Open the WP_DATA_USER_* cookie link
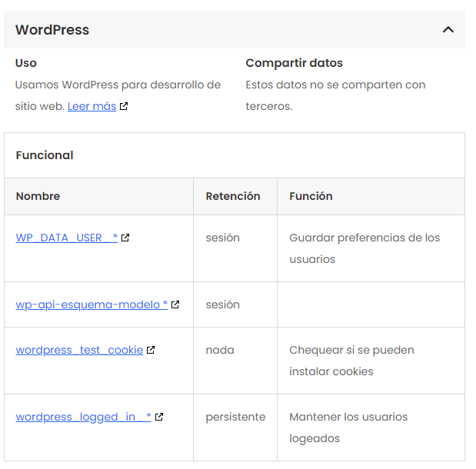Screen dimensions: 476x469 point(67,238)
